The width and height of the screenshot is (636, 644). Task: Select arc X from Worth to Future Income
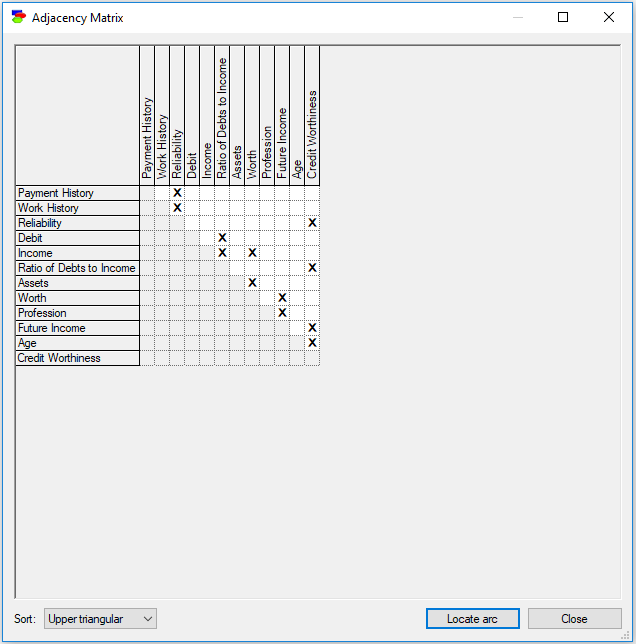pos(282,298)
